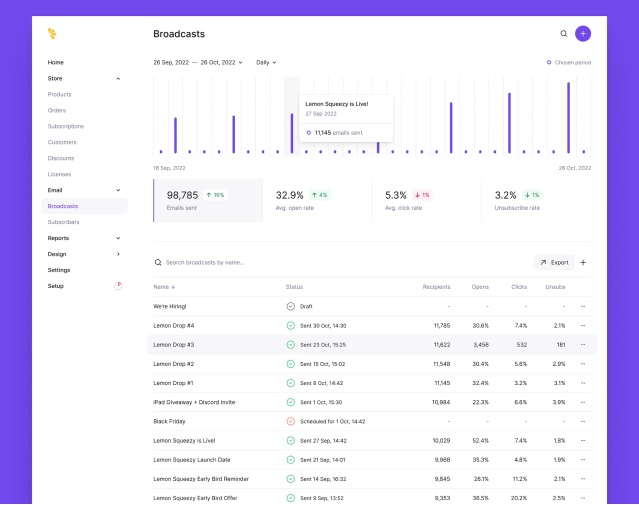The width and height of the screenshot is (639, 505).
Task: Select the Avg. open rate stat card
Action: (317, 200)
